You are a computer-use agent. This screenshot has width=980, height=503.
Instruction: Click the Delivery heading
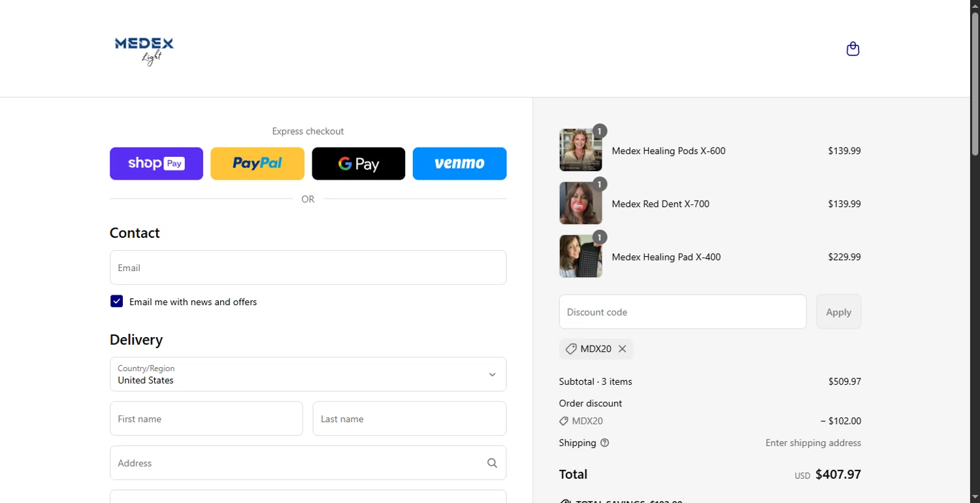click(x=136, y=340)
